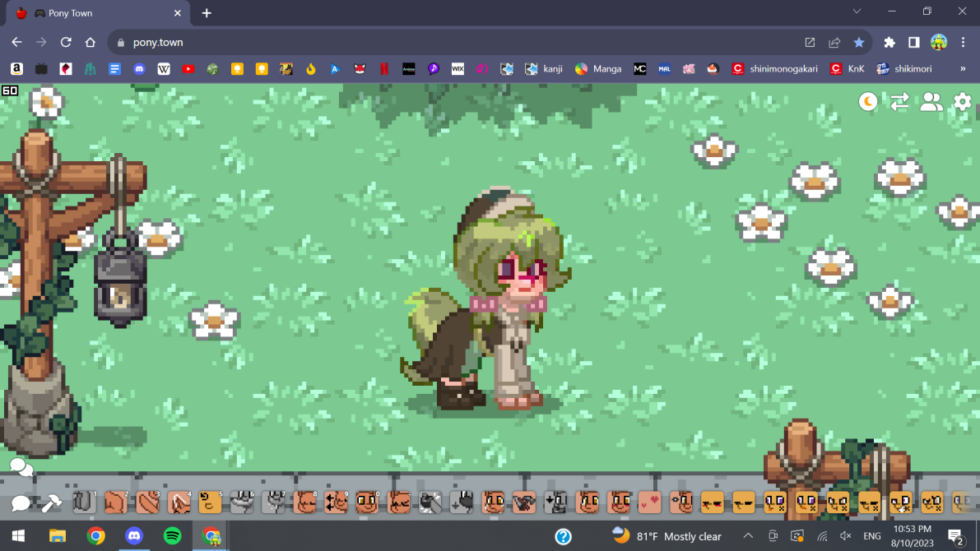Open the Chrome tab search dropdown
The image size is (980, 551).
[x=857, y=12]
